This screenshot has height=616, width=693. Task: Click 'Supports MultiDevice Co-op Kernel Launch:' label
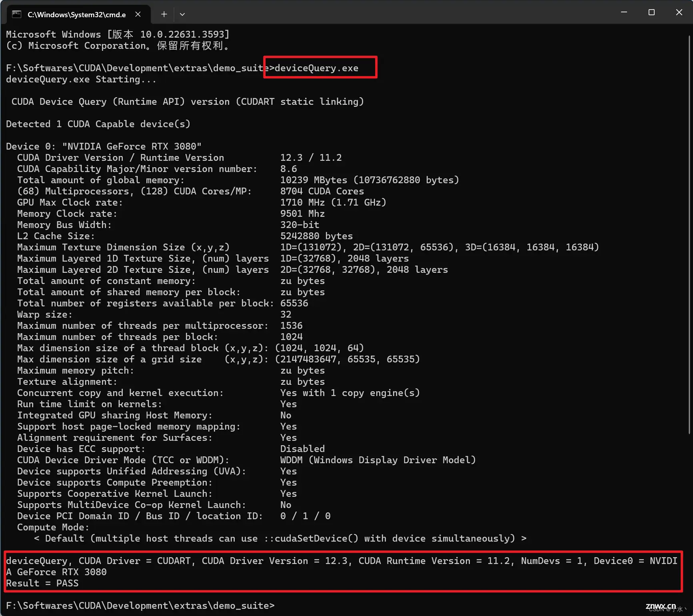pos(132,505)
